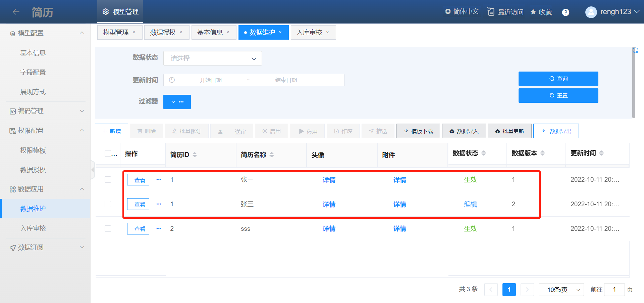Click the refresh icon at top right of panel
Image resolution: width=644 pixels, height=303 pixels.
point(635,50)
